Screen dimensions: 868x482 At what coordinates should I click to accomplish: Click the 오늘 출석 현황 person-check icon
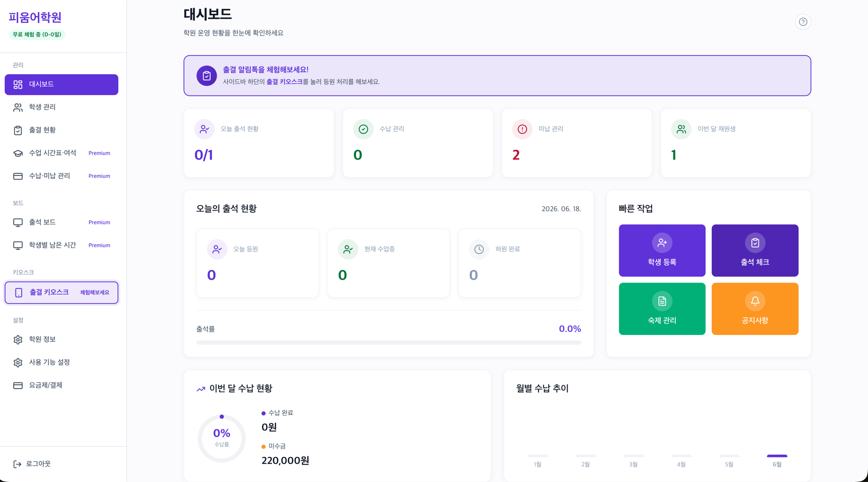(x=204, y=129)
